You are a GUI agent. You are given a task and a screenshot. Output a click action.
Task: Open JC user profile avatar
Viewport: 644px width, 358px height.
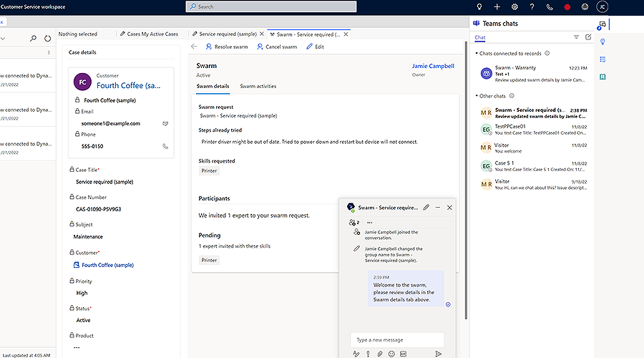602,6
